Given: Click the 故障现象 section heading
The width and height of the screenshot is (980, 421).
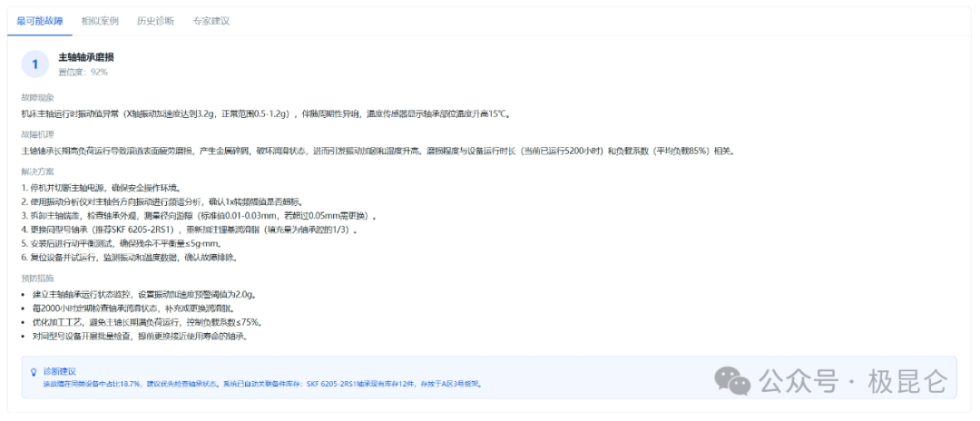Looking at the screenshot, I should coord(37,97).
